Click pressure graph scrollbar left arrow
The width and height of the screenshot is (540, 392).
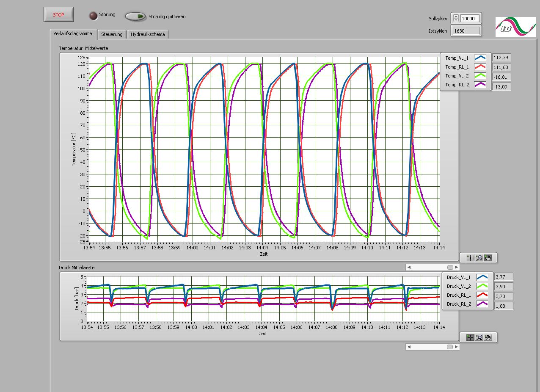(408, 347)
